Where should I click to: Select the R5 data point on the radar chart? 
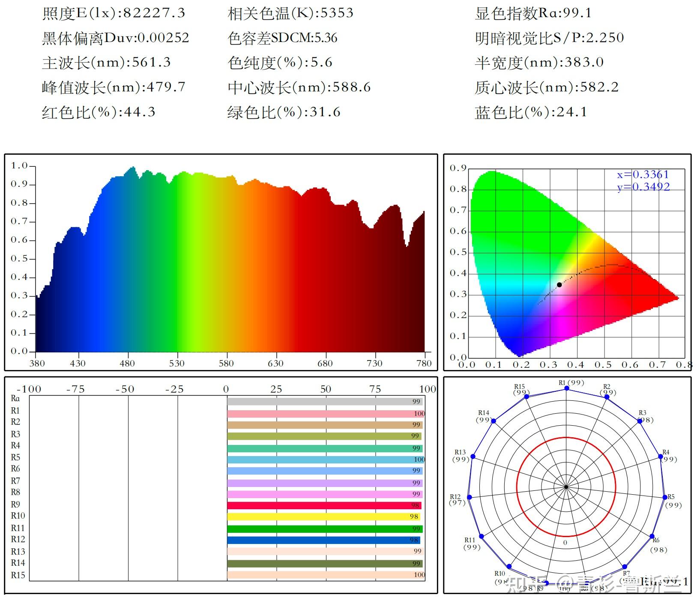(665, 497)
